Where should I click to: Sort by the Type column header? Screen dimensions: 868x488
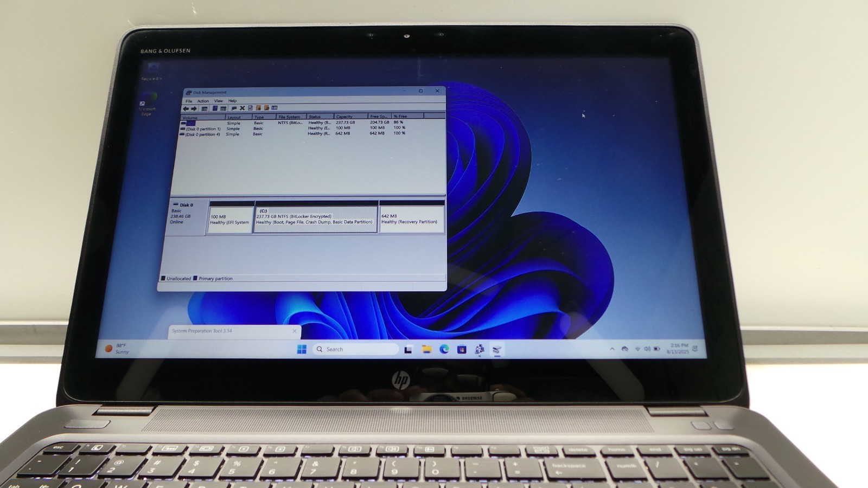click(x=264, y=117)
